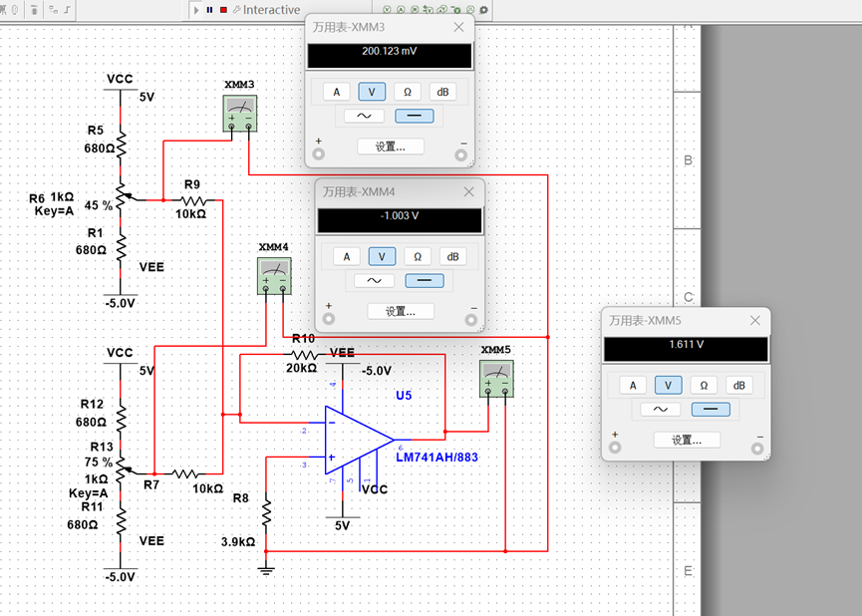Open Interactive analysis settings
Image resolution: width=862 pixels, height=616 pixels.
(267, 10)
